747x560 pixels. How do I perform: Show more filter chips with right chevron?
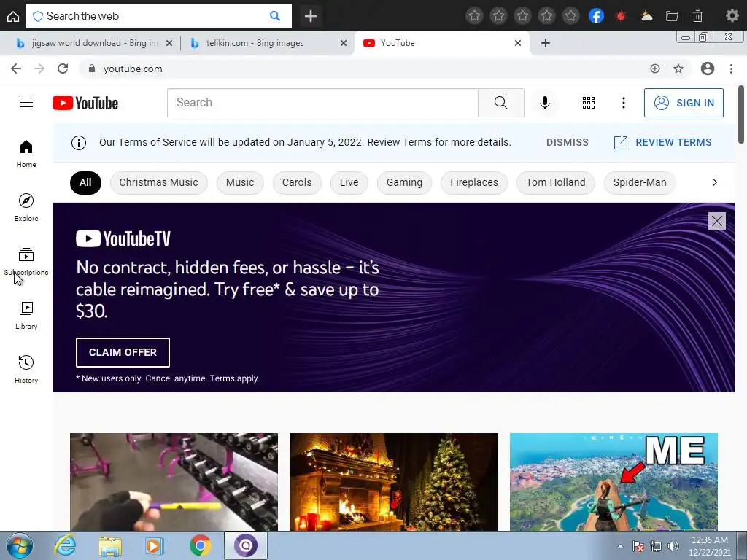(714, 182)
